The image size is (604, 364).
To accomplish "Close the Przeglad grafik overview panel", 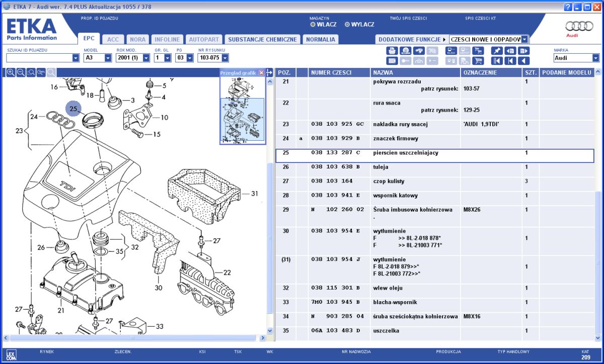I will [261, 73].
